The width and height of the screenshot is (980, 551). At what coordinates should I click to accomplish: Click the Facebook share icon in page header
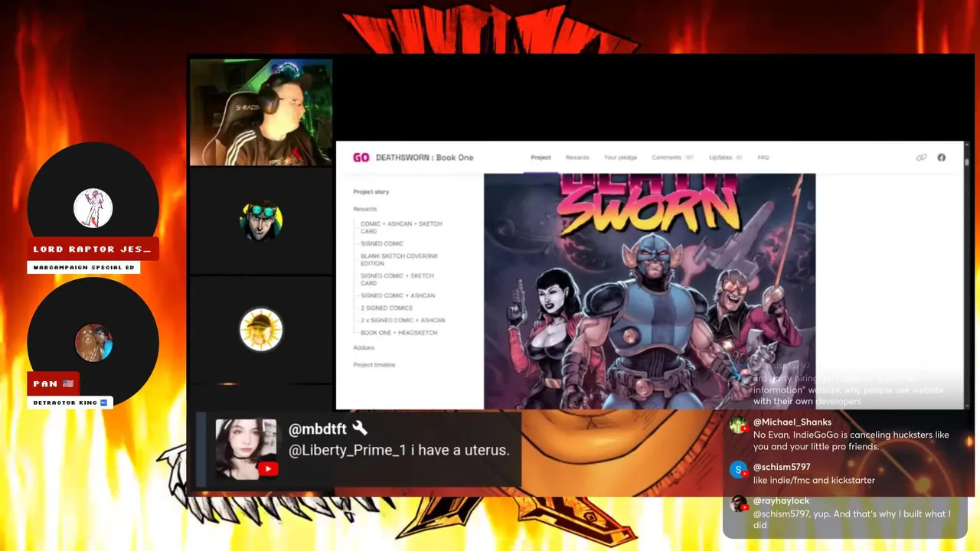click(941, 158)
